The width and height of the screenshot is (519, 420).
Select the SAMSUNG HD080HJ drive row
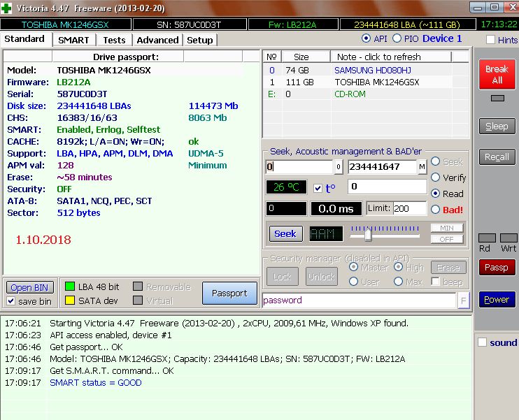pos(358,70)
